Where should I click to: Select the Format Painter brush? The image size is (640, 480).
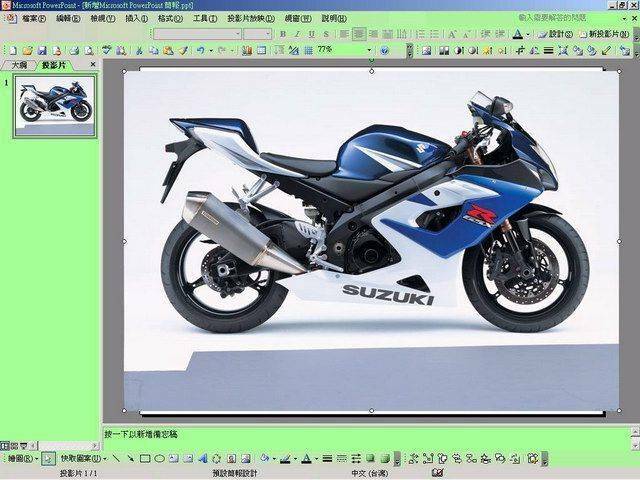183,50
